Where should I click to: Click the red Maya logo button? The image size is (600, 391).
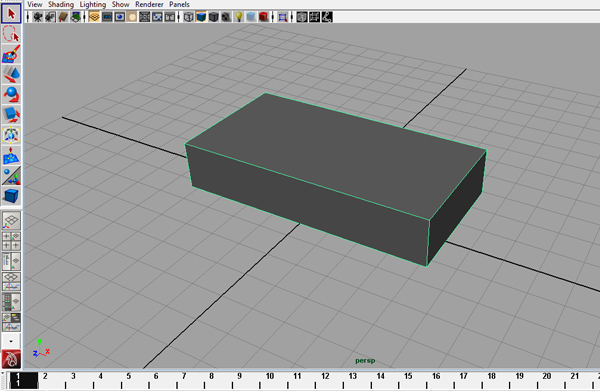click(x=11, y=359)
